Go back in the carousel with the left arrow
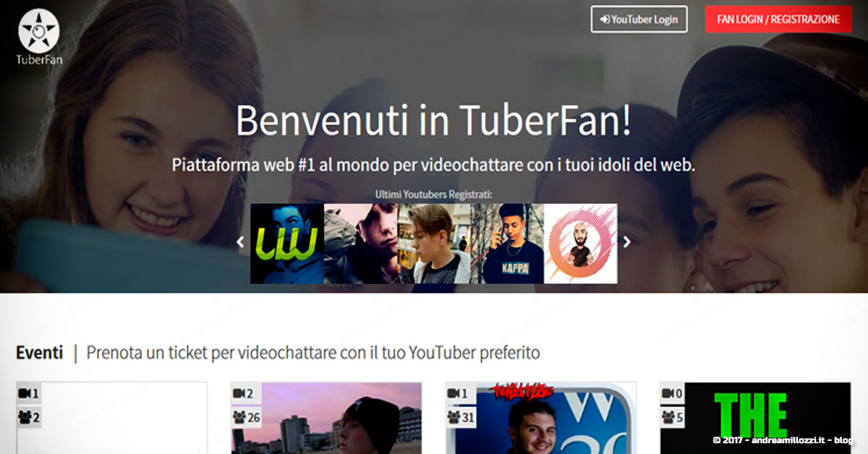The image size is (868, 454). pos(239,242)
